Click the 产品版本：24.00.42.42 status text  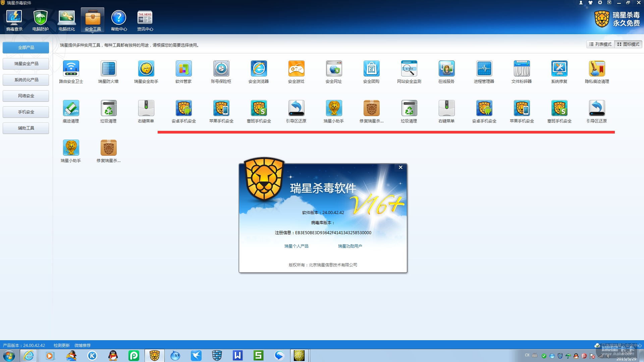tap(24, 346)
